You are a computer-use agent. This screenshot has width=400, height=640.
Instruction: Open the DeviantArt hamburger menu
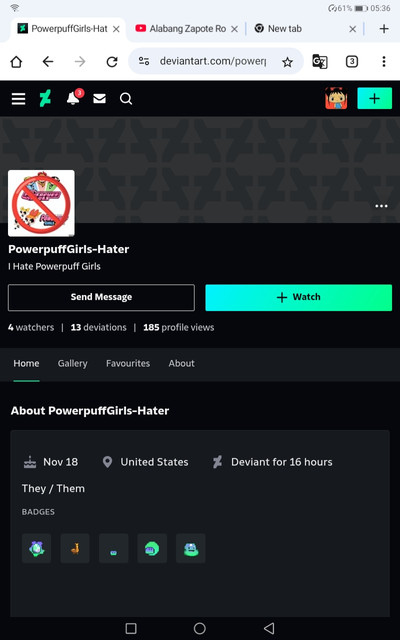click(18, 99)
